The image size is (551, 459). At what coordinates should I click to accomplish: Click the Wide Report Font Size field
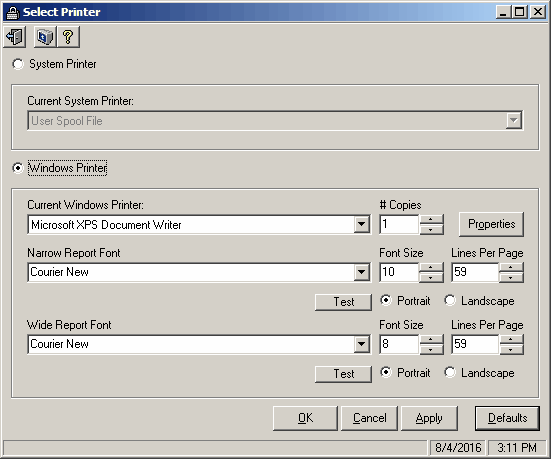[400, 344]
